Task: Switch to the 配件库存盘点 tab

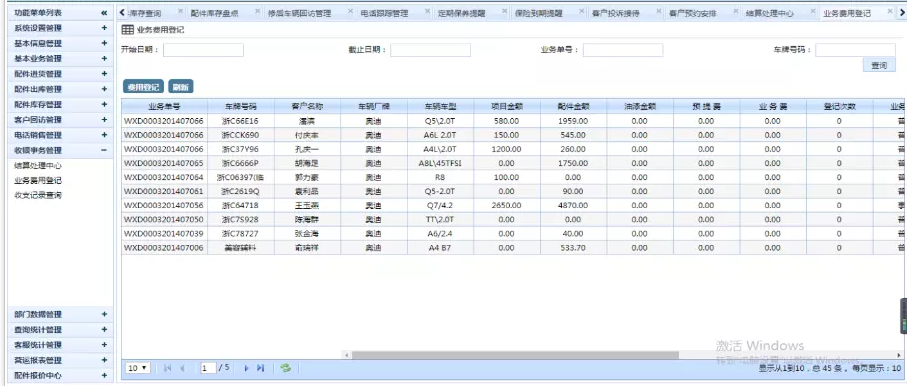Action: pyautogui.click(x=215, y=13)
